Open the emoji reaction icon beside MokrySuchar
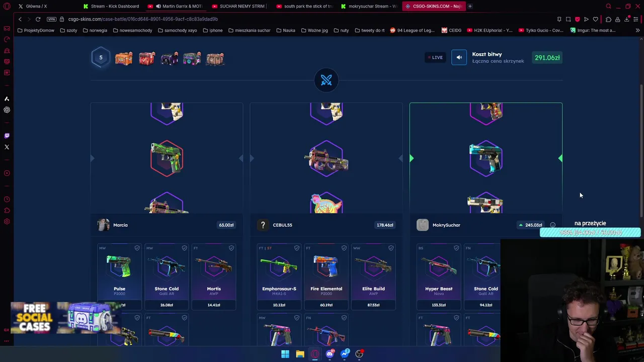This screenshot has width=644, height=362. [552, 225]
